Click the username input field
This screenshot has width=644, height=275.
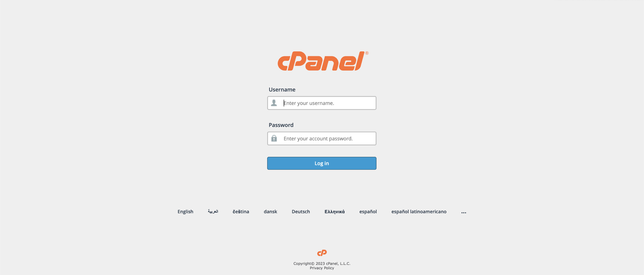click(x=322, y=102)
